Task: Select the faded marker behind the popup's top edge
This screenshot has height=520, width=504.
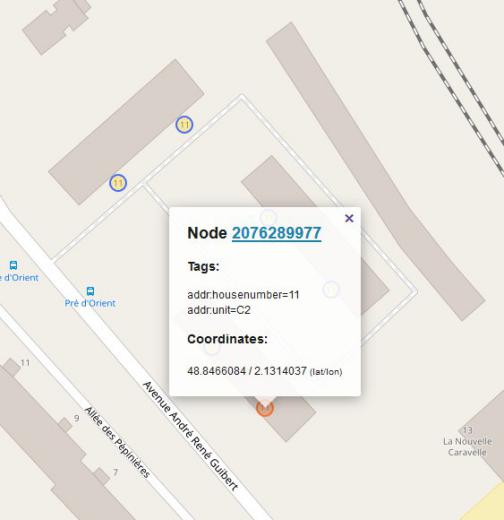Action: pos(268,218)
